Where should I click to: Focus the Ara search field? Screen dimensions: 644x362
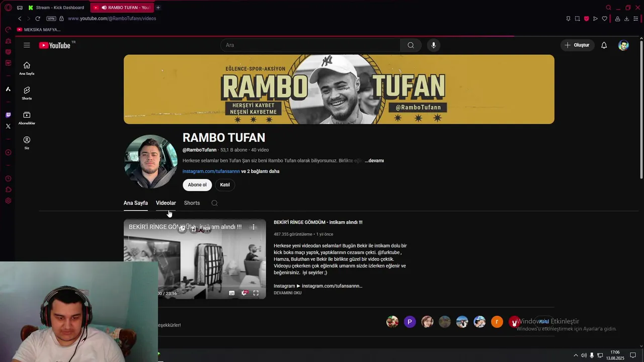310,45
